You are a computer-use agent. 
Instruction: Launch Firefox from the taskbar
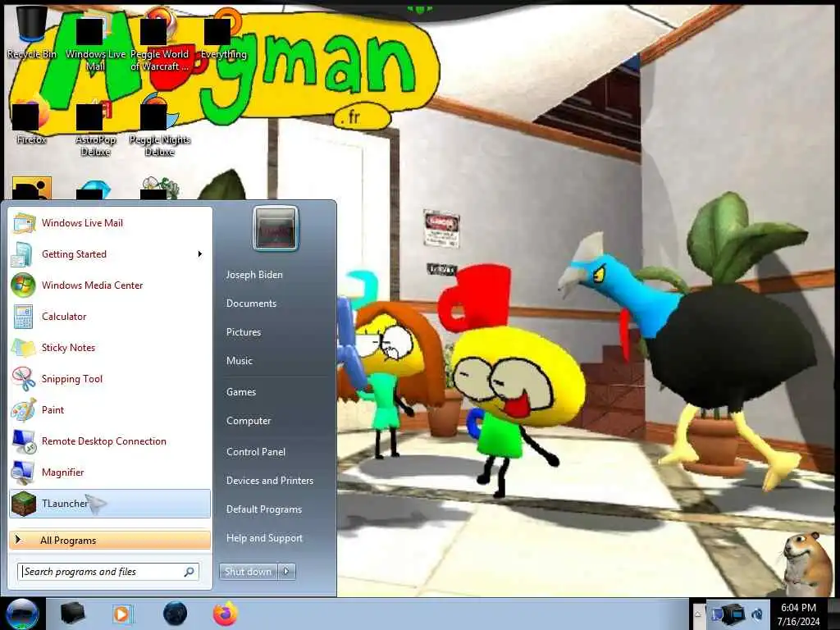tap(226, 614)
